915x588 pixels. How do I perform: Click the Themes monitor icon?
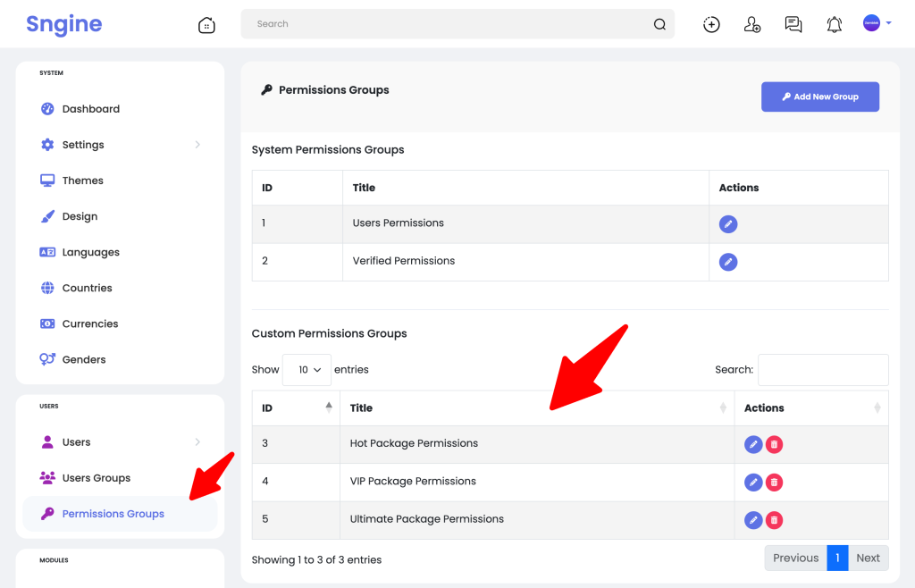point(47,181)
